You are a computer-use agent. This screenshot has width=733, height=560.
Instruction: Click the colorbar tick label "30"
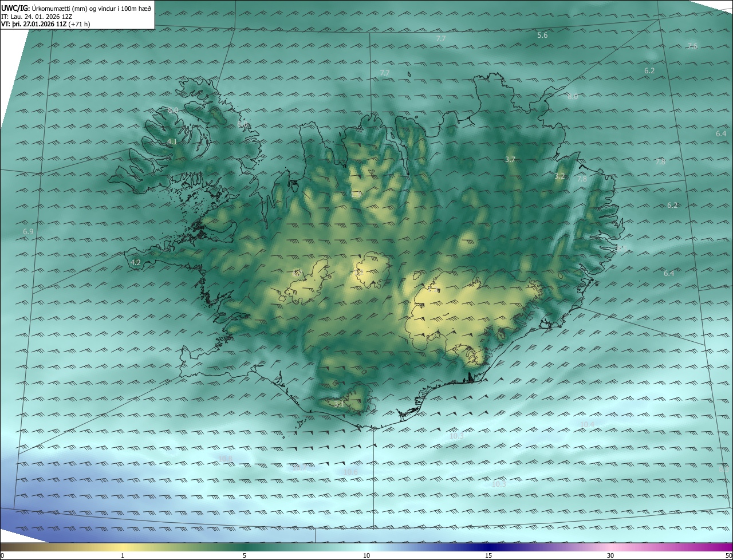point(610,555)
